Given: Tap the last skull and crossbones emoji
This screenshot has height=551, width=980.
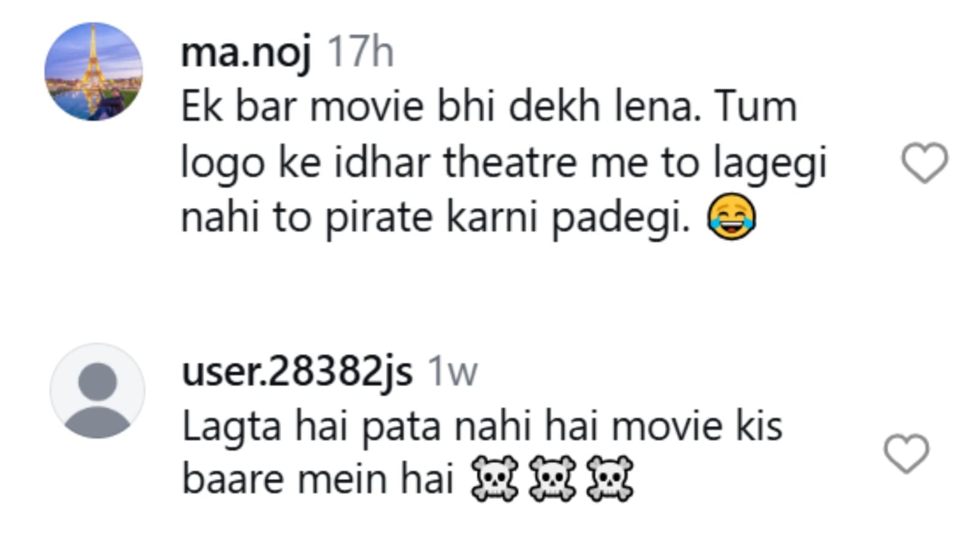Looking at the screenshot, I should pos(609,479).
